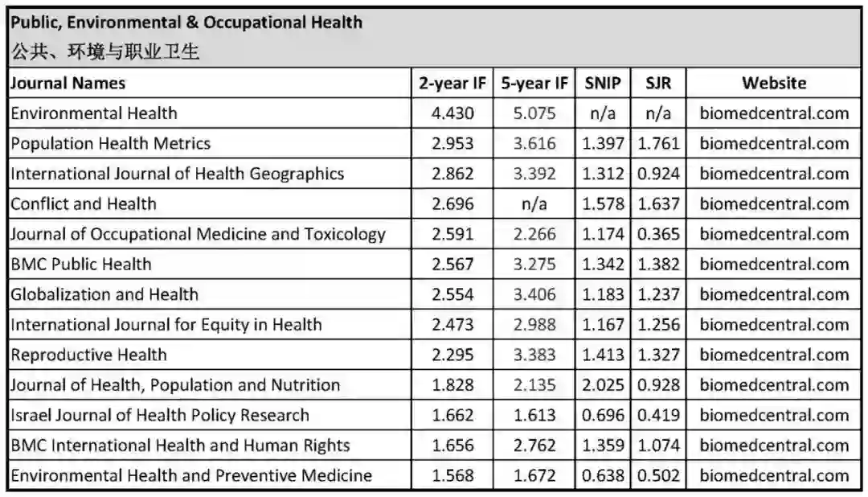Image resolution: width=868 pixels, height=497 pixels.
Task: Click 2-year IF value 4.430
Action: pos(452,113)
